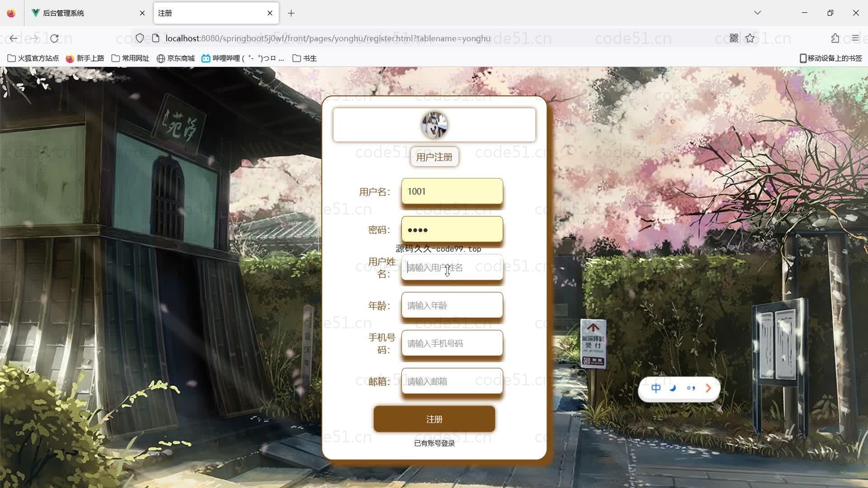Toggle the 中 Chinese input mode
The width and height of the screenshot is (868, 488).
[x=656, y=388]
